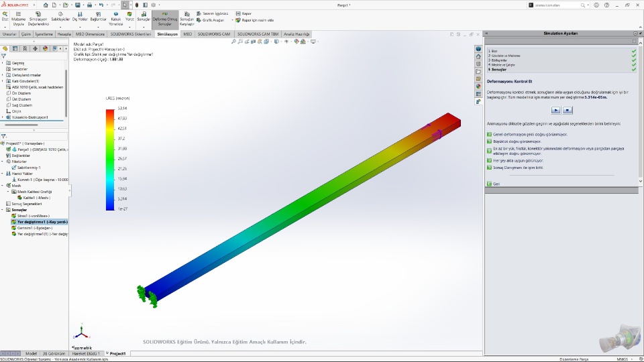This screenshot has width=644, height=362.
Task: Click the Dış Yükler external loads tool
Action: [x=80, y=16]
